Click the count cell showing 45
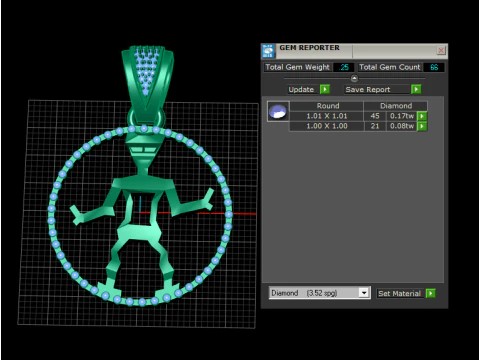Screen dimensions: 480x360 point(375,116)
